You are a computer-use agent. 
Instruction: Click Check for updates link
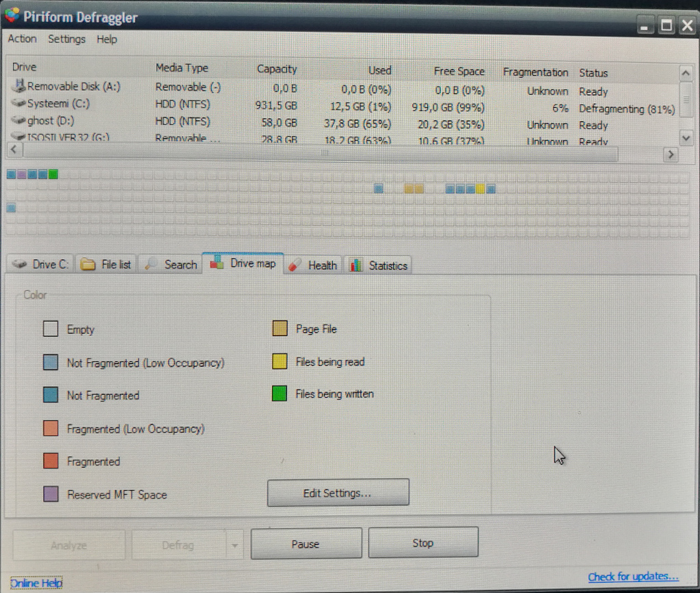pos(633,577)
